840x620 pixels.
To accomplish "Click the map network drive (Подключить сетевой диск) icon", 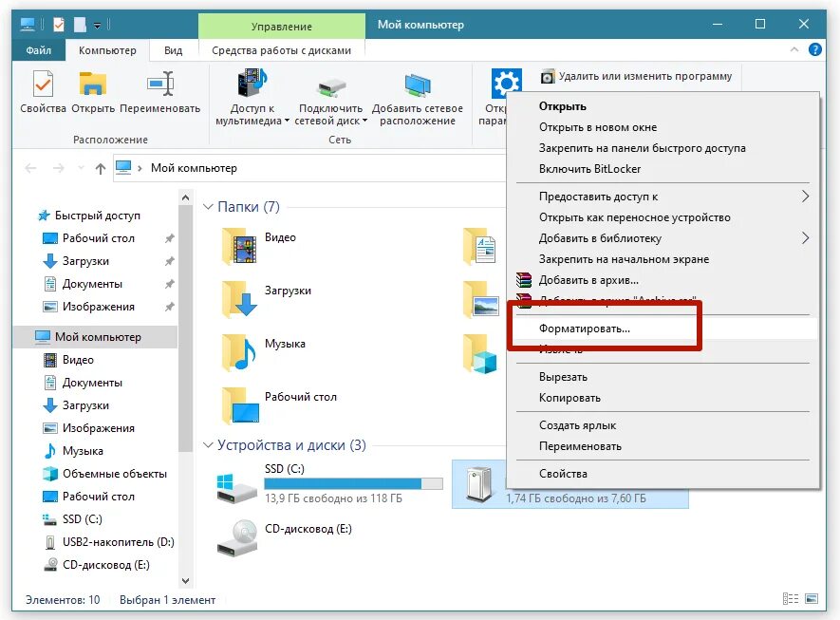I will pos(331,88).
